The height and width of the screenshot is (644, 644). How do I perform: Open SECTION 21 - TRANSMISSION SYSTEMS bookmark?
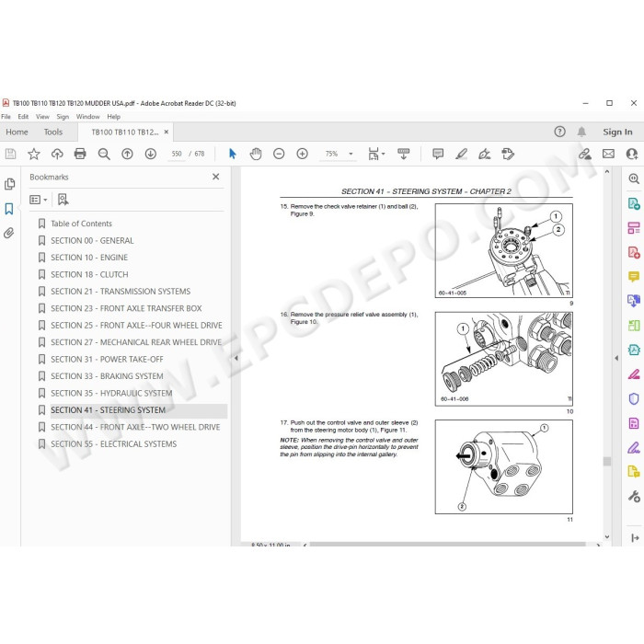pyautogui.click(x=121, y=292)
